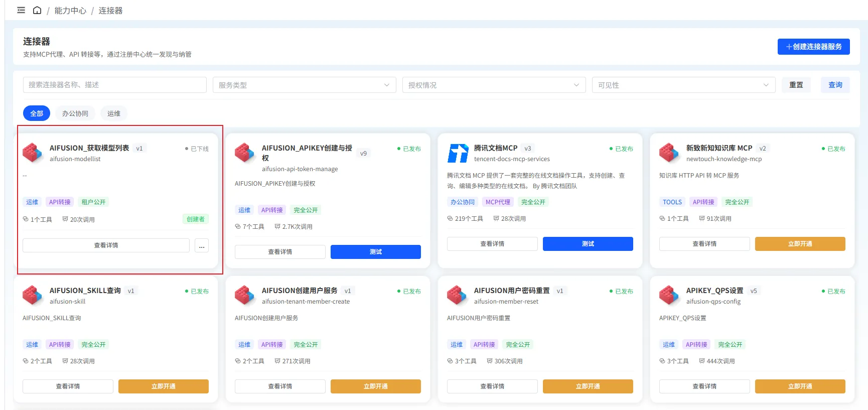Screen dimensions: 868x410
Task: Click the AIFUSION用户密码重置 connector logo
Action: coord(457,295)
